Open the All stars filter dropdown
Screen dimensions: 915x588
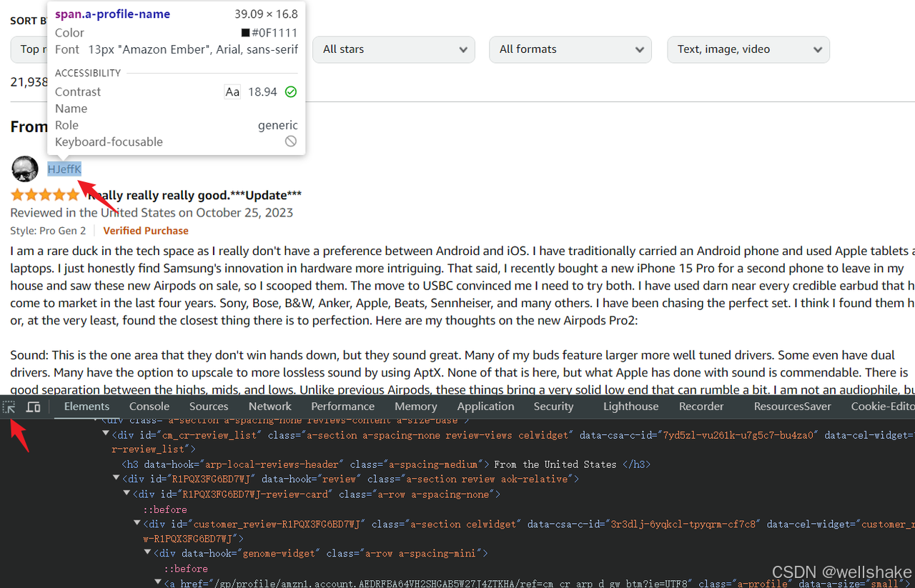point(394,49)
